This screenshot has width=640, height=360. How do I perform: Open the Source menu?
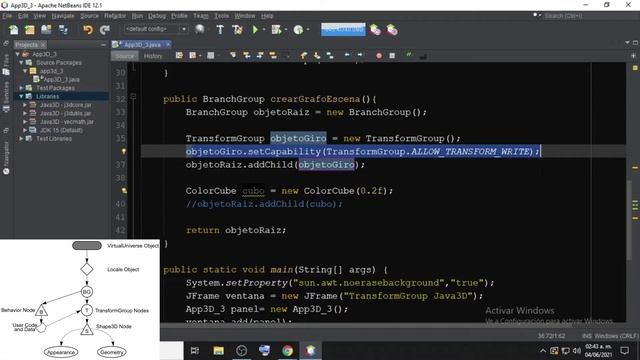[x=89, y=16]
